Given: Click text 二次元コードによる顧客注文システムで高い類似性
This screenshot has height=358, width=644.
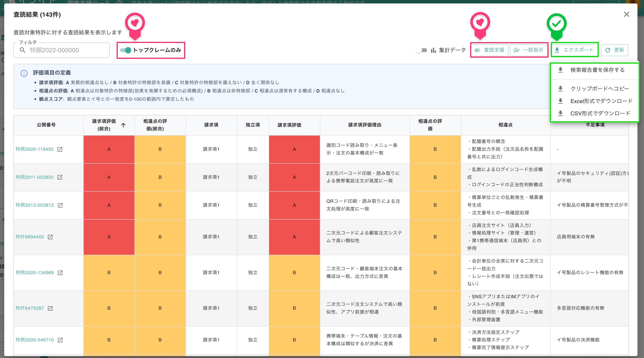Looking at the screenshot, I should [x=364, y=237].
